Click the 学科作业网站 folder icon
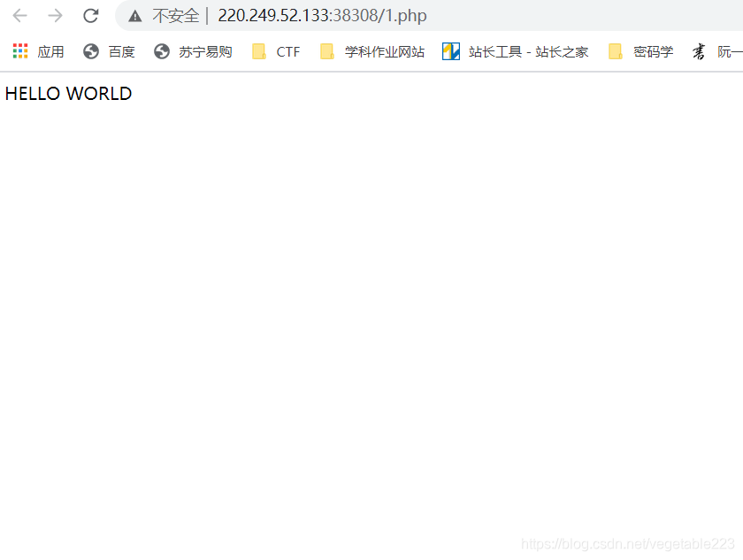 tap(327, 51)
